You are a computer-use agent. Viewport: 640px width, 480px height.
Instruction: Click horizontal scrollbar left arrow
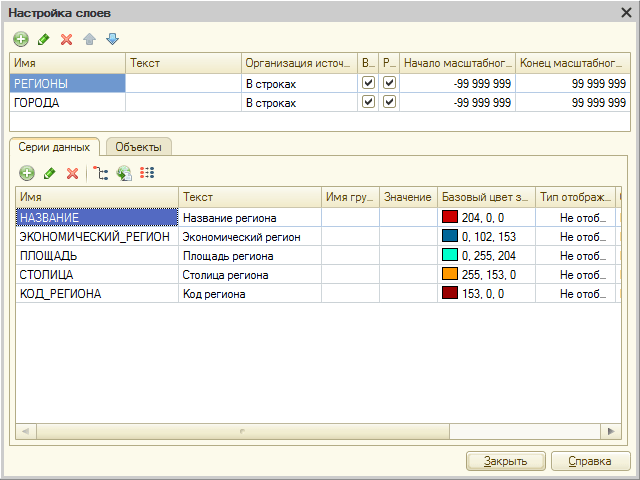[26, 431]
